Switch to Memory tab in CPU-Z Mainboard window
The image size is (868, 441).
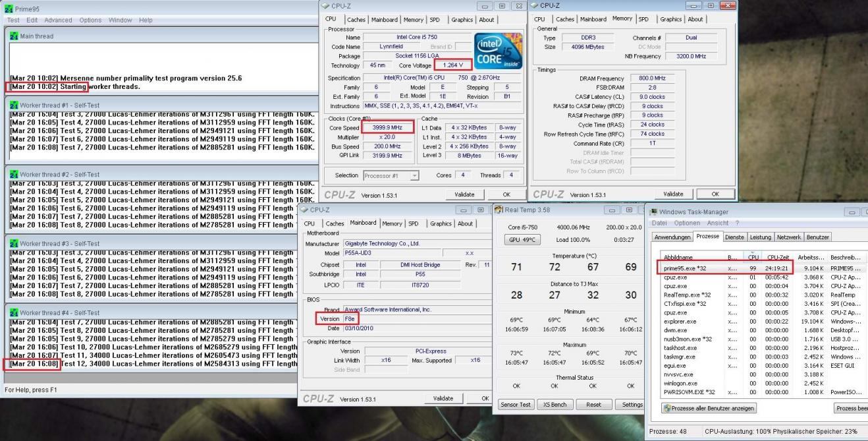pyautogui.click(x=392, y=223)
